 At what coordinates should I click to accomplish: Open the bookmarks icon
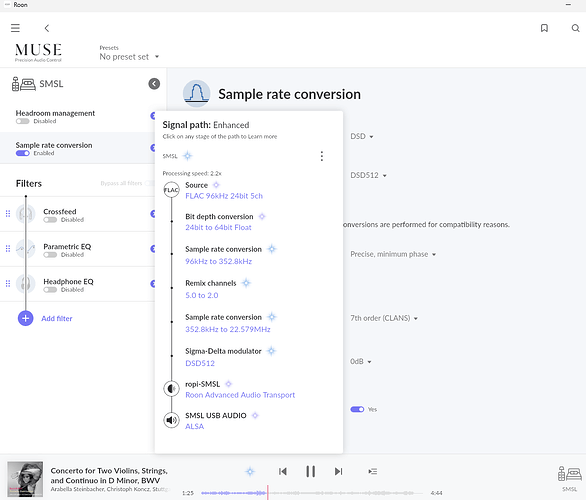click(x=544, y=28)
